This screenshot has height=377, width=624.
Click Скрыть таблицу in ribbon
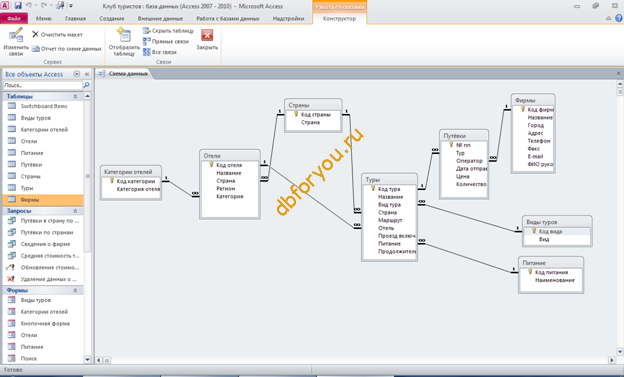(x=168, y=31)
